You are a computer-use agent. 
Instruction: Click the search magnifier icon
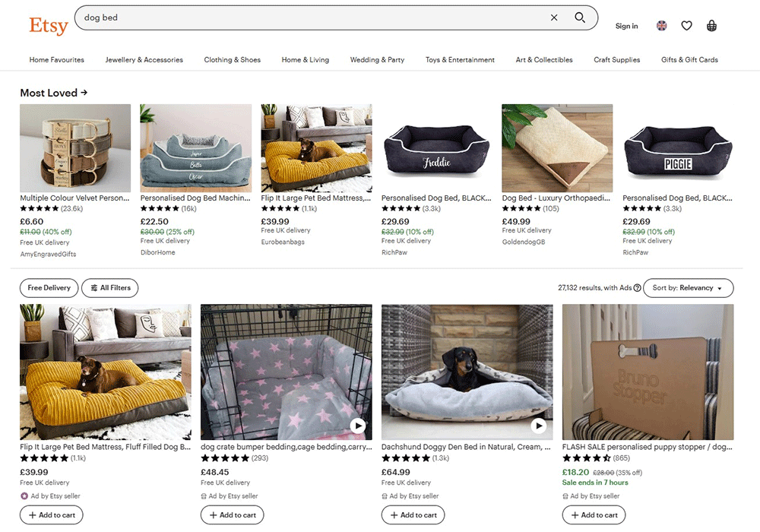(580, 17)
